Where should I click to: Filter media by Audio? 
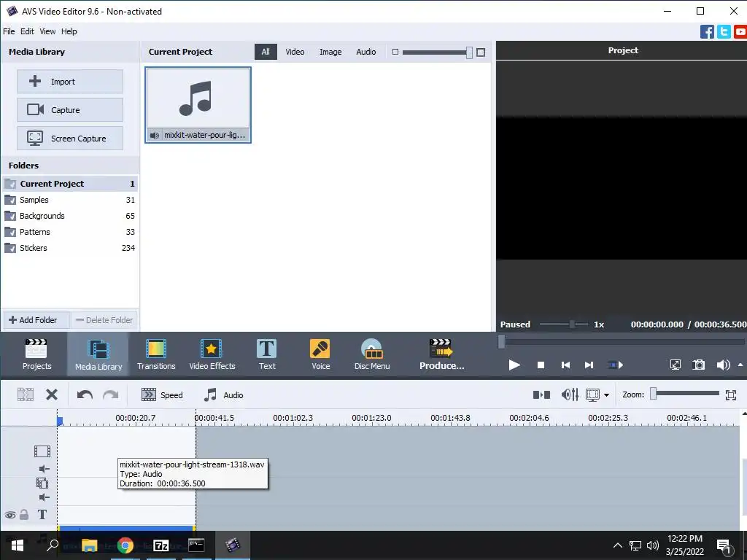(x=366, y=52)
